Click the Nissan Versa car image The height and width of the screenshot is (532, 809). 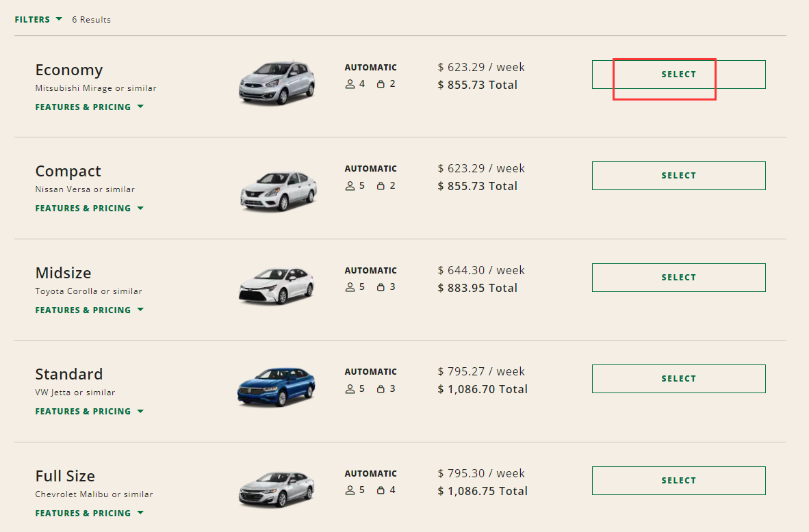tap(278, 189)
